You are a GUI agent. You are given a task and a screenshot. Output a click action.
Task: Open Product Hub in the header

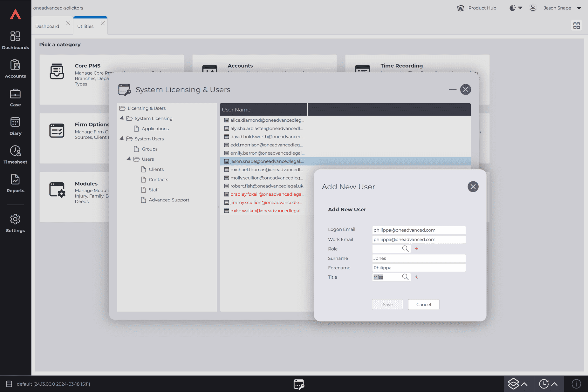pos(476,8)
